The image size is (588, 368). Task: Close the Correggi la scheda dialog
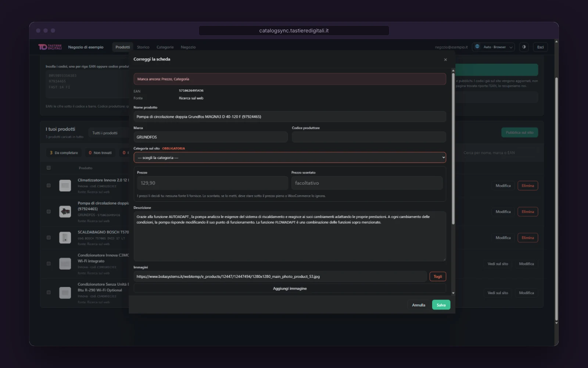click(445, 60)
